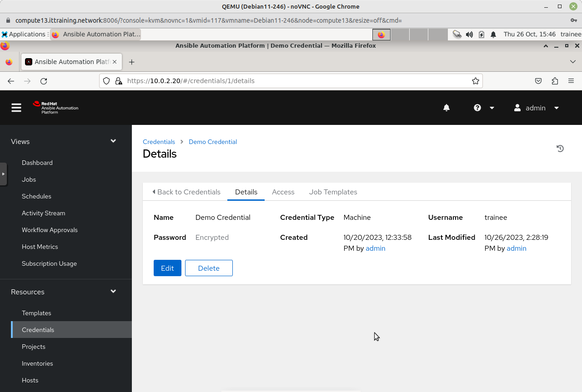
Task: Open Projects in the sidebar
Action: click(34, 347)
